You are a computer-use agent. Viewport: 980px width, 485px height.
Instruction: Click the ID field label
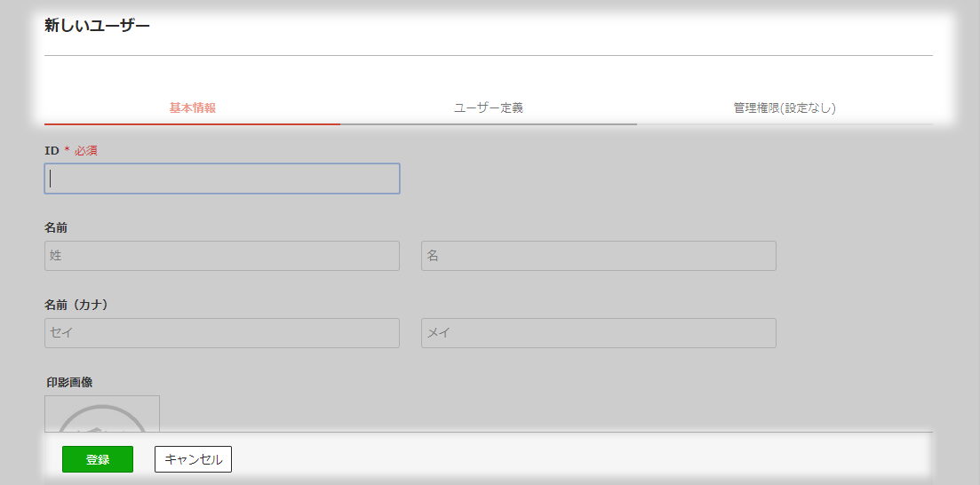click(52, 151)
